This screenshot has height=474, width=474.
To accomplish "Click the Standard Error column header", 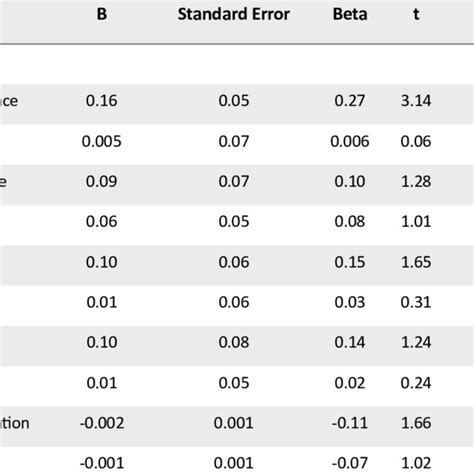I will tap(234, 14).
